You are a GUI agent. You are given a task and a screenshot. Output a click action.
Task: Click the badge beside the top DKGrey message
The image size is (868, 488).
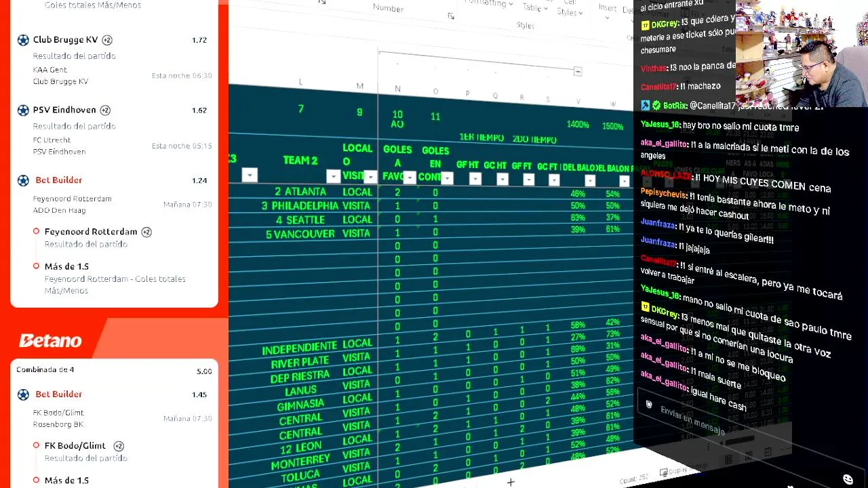tap(645, 25)
